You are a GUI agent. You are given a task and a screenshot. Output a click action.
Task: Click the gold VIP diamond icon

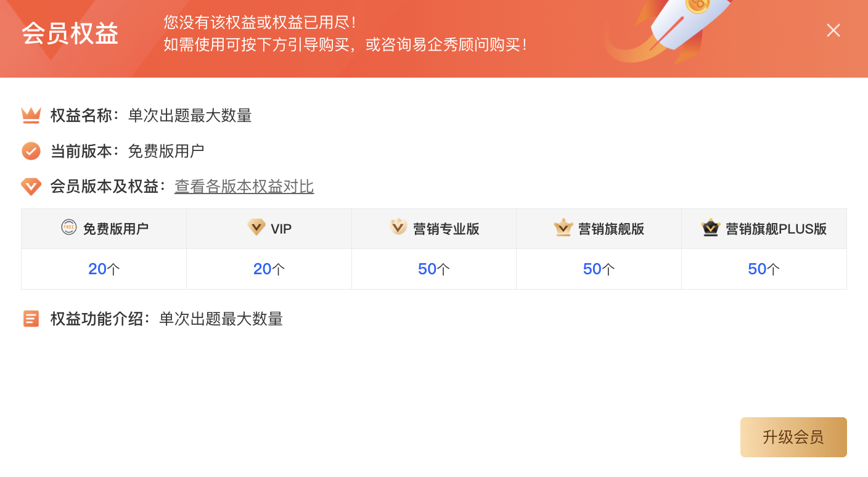256,227
